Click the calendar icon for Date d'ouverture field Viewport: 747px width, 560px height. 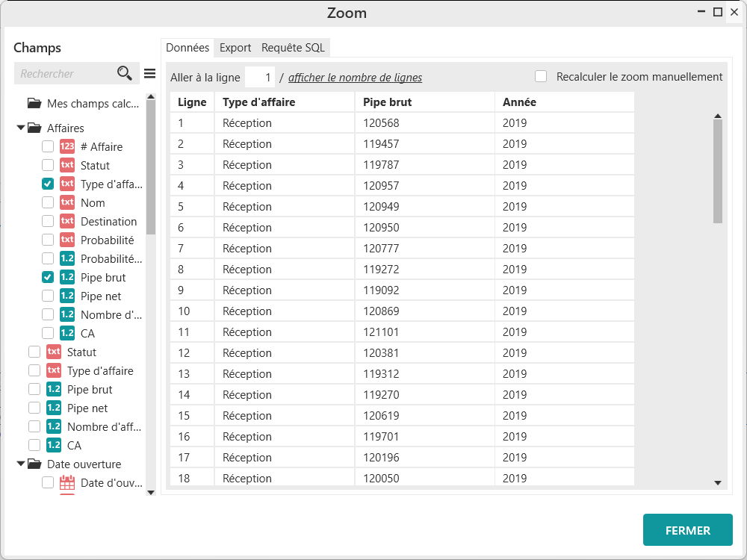67,483
